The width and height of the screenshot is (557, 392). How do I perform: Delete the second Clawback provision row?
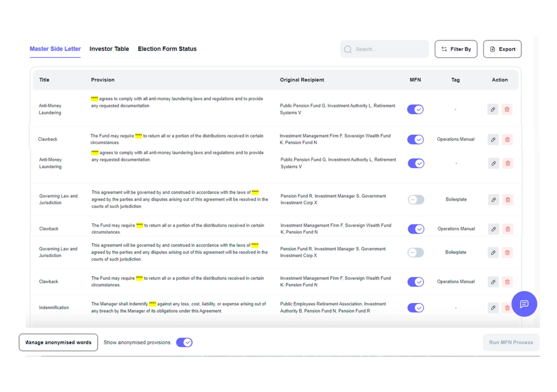(x=508, y=229)
